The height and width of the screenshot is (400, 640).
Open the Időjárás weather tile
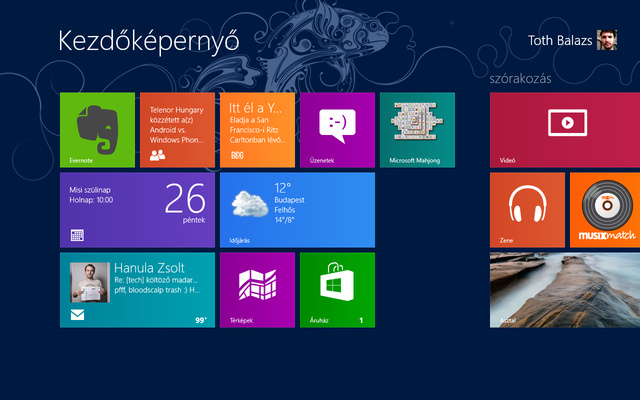[297, 210]
